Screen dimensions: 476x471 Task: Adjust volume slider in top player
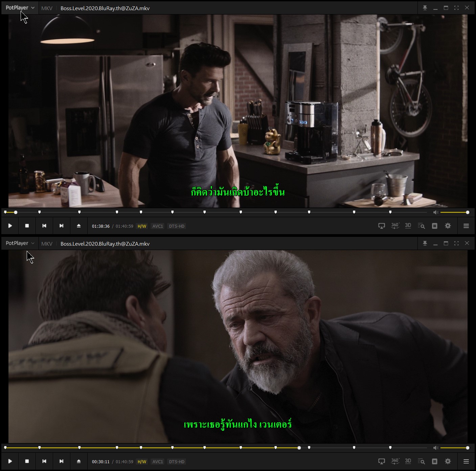pyautogui.click(x=455, y=212)
